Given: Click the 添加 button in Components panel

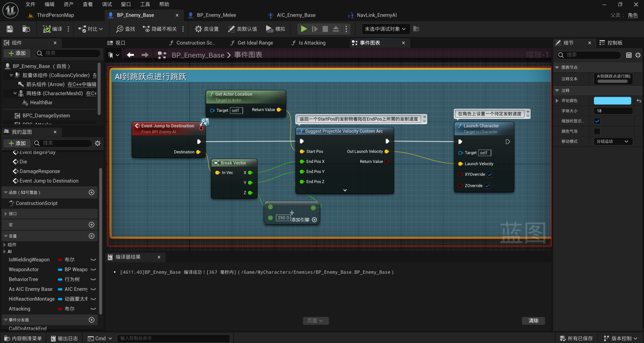Looking at the screenshot, I should (x=17, y=53).
